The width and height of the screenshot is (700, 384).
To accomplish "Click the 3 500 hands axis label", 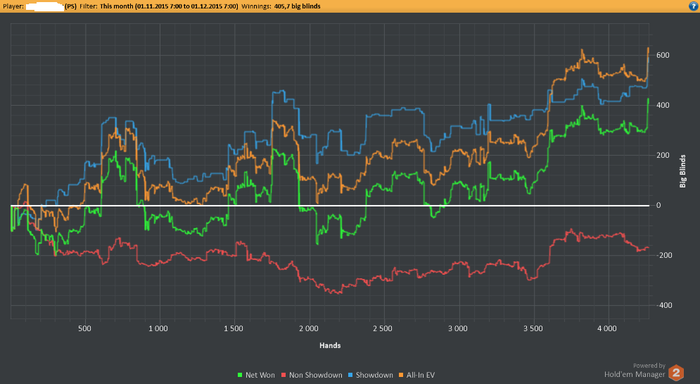I will pyautogui.click(x=533, y=329).
